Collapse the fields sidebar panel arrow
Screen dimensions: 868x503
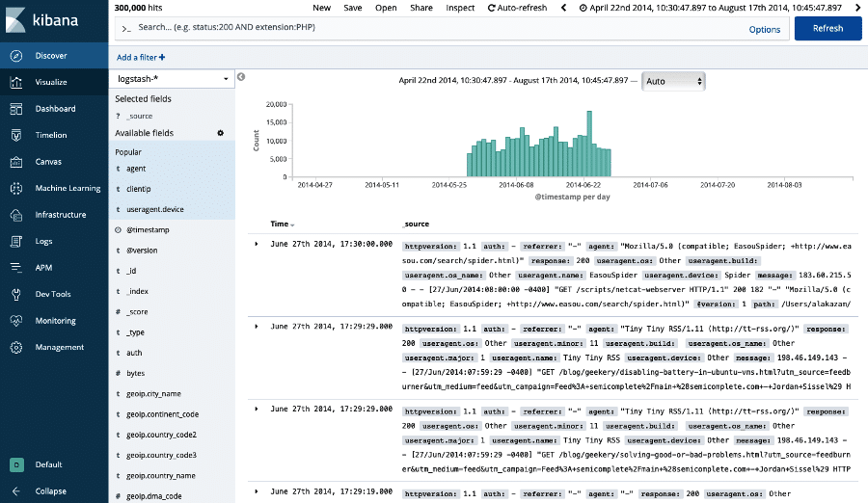[x=241, y=77]
